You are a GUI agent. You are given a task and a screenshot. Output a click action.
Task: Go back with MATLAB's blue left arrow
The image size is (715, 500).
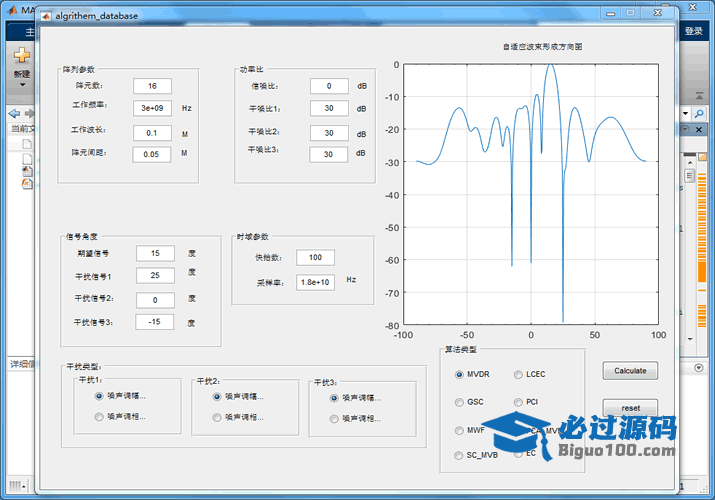pos(14,113)
